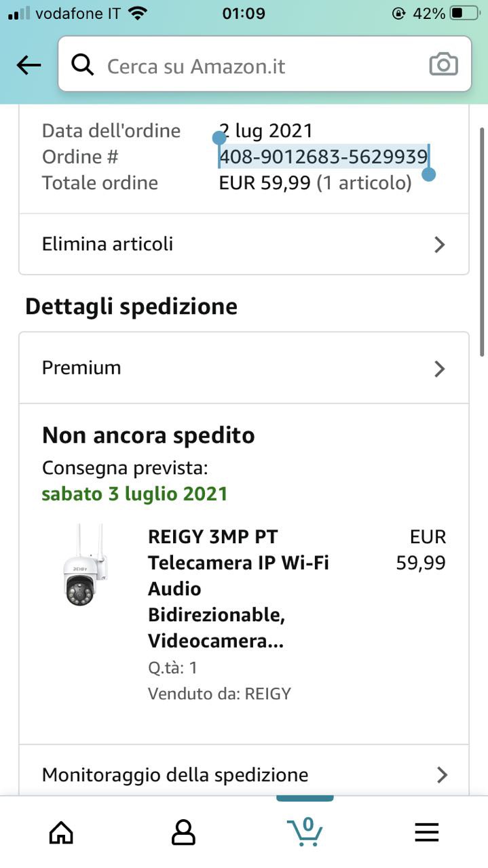Tap the back arrow icon
488x868 pixels.
tap(29, 65)
